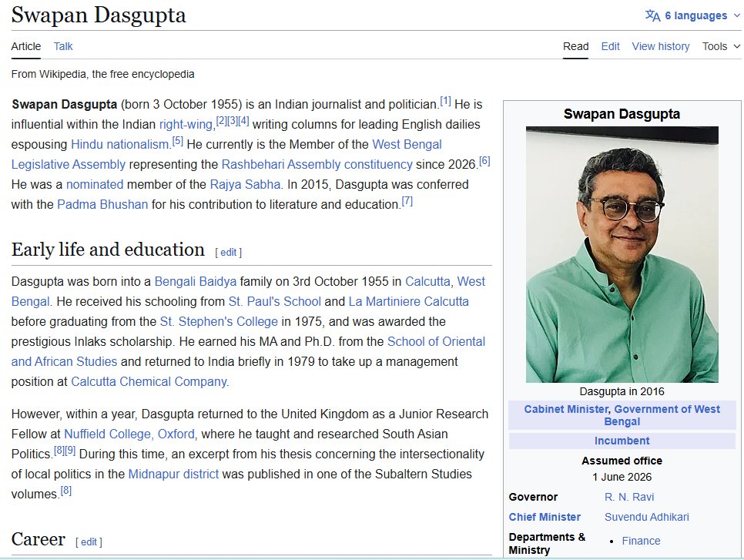The image size is (744, 560).
Task: Click the 'Swapan Dasgupta' page title
Action: pyautogui.click(x=99, y=15)
